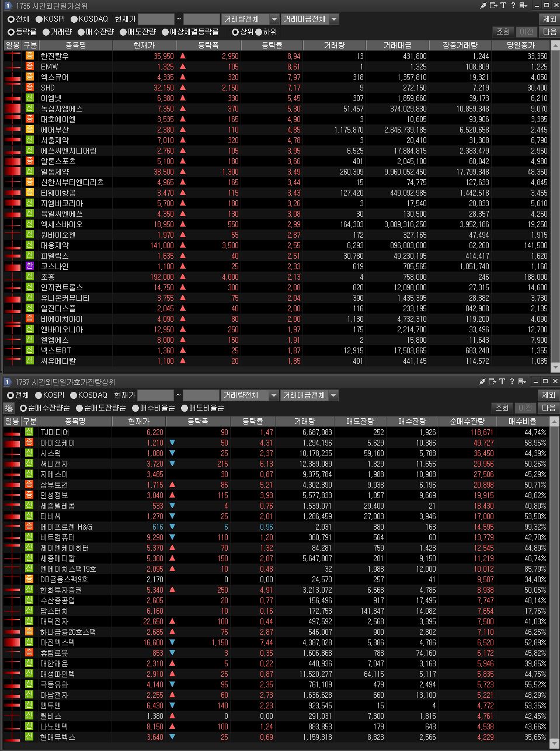Click 조회 button in window 1736
560x751 pixels.
click(x=503, y=32)
